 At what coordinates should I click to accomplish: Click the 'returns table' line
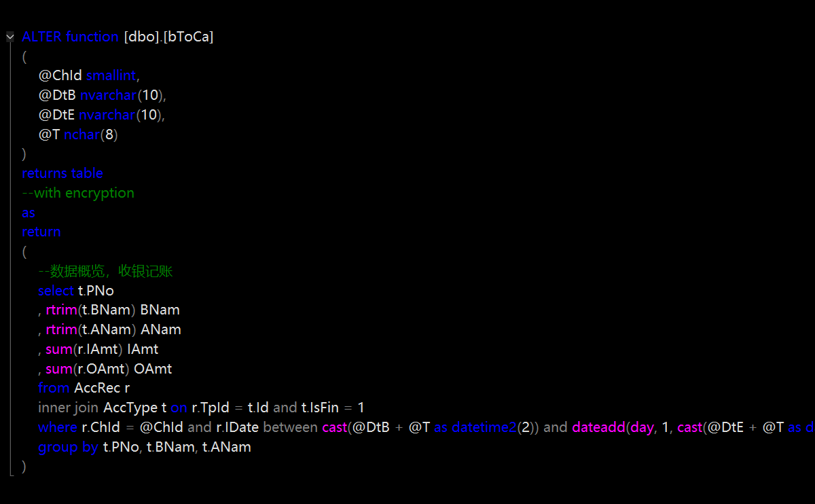coord(62,173)
